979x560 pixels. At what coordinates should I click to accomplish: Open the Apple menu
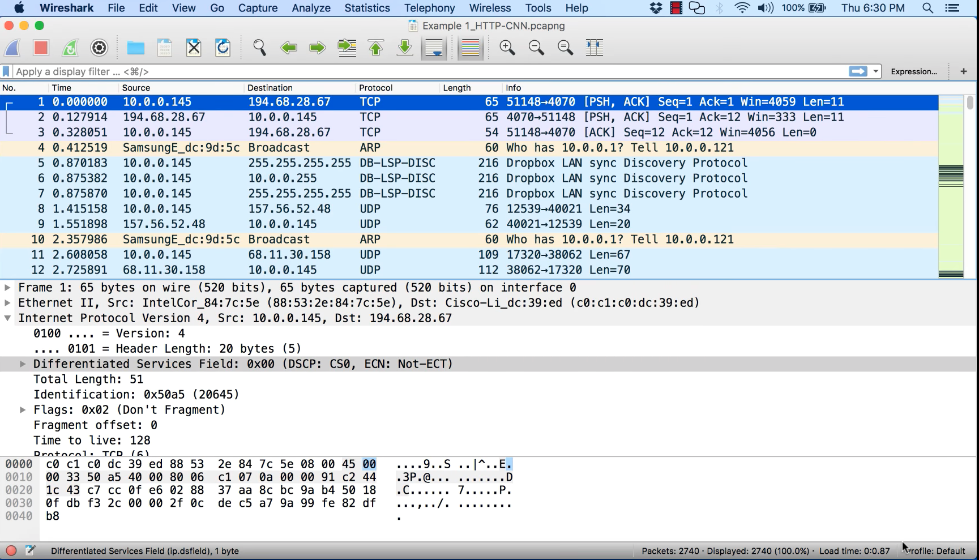point(19,8)
